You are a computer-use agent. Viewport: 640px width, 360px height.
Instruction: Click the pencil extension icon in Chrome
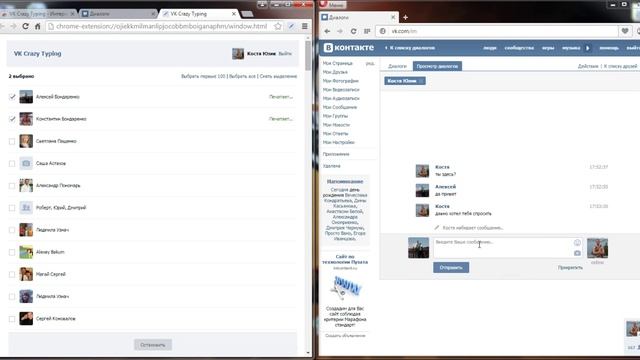[x=291, y=26]
